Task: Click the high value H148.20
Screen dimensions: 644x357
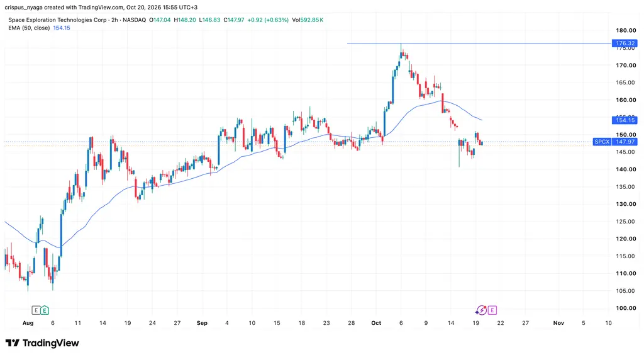Action: 185,20
